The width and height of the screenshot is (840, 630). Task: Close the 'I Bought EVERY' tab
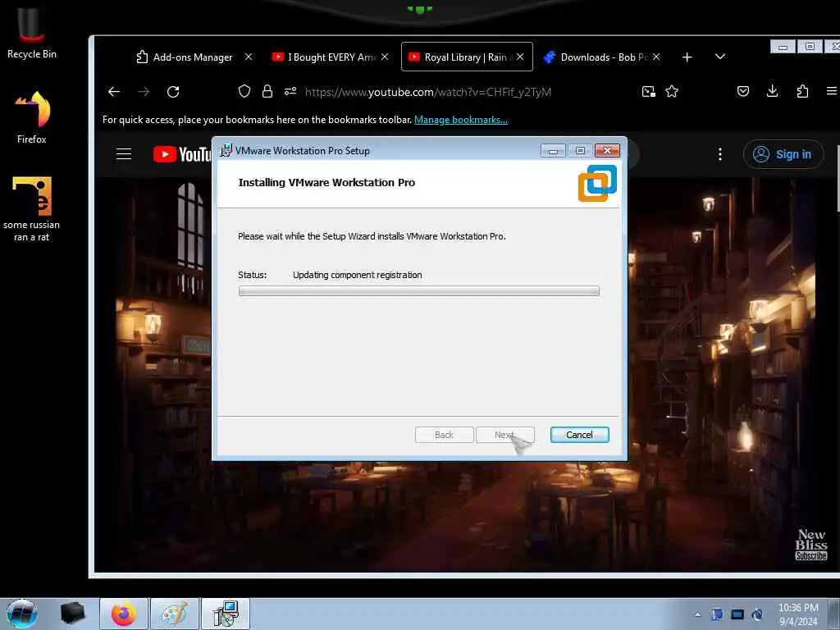385,57
